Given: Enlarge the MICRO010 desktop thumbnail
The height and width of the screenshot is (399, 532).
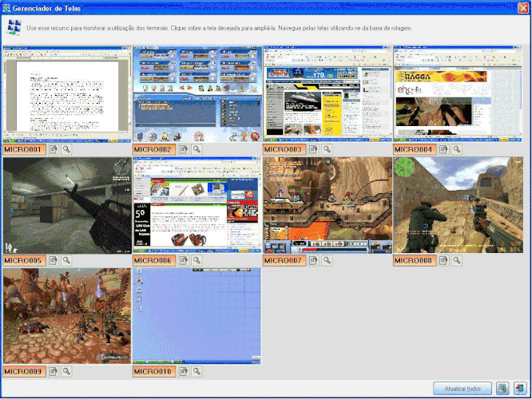Looking at the screenshot, I should (x=197, y=316).
